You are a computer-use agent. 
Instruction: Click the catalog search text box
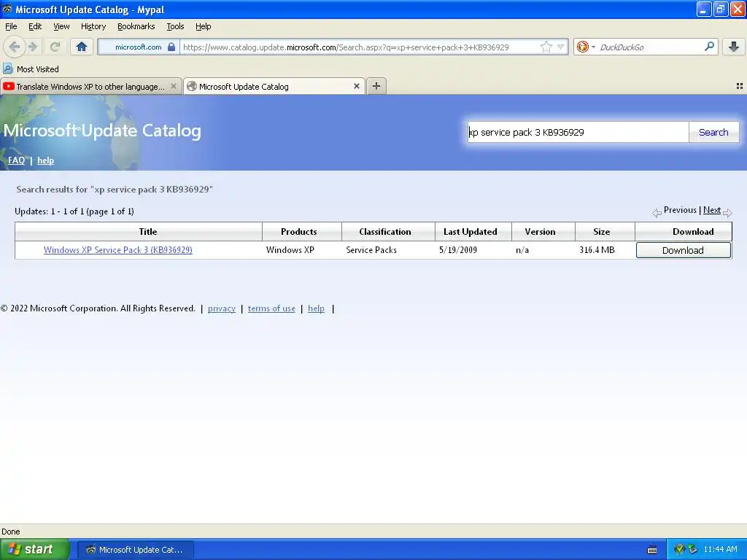click(x=578, y=132)
